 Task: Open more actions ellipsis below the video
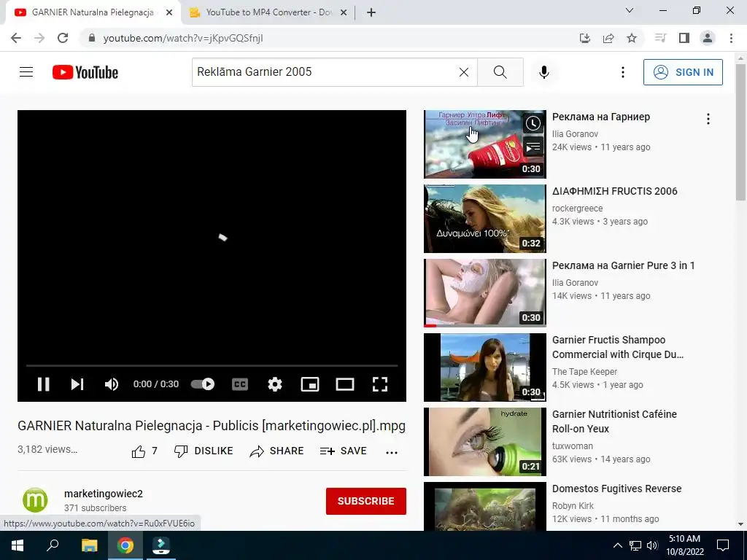point(392,452)
